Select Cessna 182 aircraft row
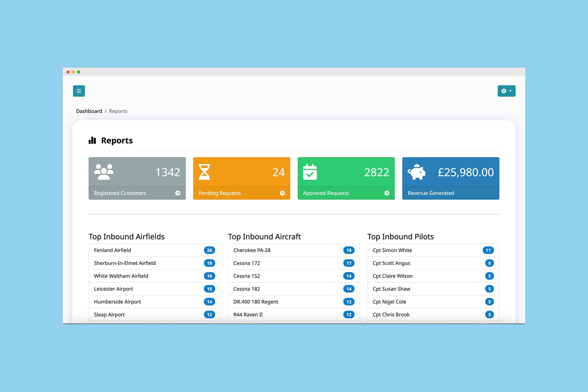 294,289
